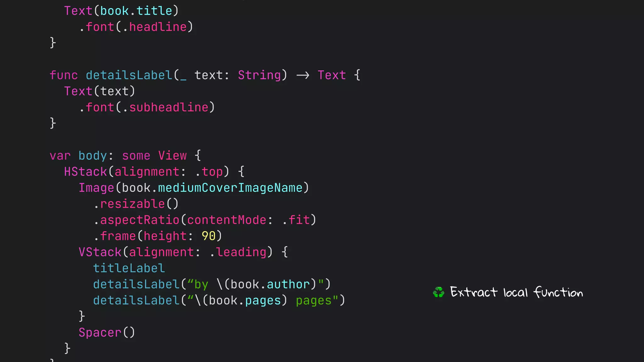
Task: Click the number 90 in frame height
Action: coord(208,236)
